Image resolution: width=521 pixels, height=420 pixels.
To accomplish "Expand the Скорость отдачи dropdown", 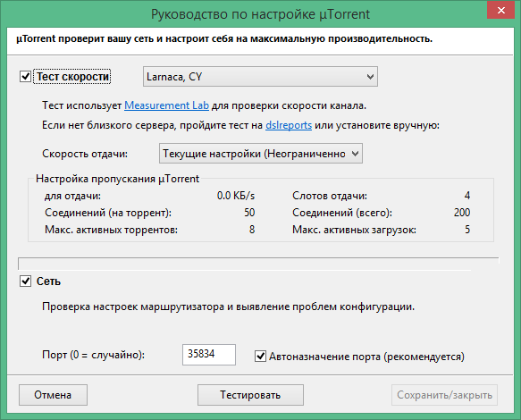I will click(x=261, y=154).
